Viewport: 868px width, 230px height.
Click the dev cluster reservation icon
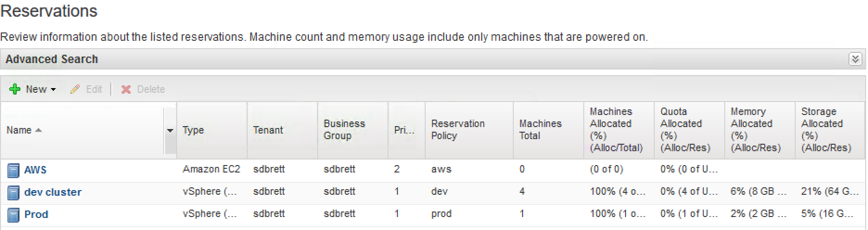(x=13, y=192)
